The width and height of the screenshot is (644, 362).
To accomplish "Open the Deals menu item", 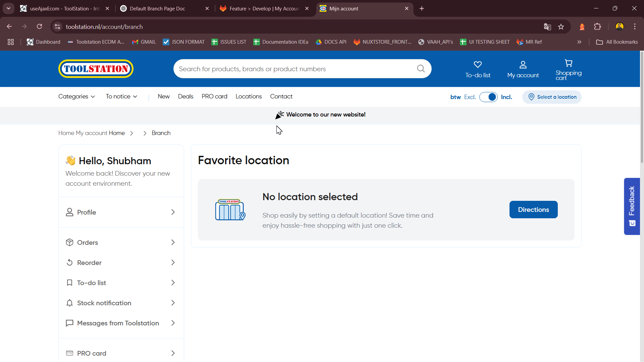I will [185, 96].
